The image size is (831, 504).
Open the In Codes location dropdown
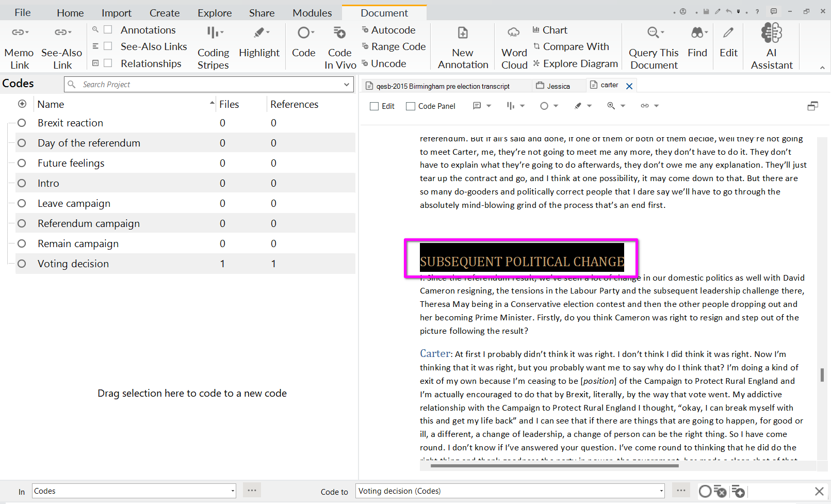pos(233,491)
